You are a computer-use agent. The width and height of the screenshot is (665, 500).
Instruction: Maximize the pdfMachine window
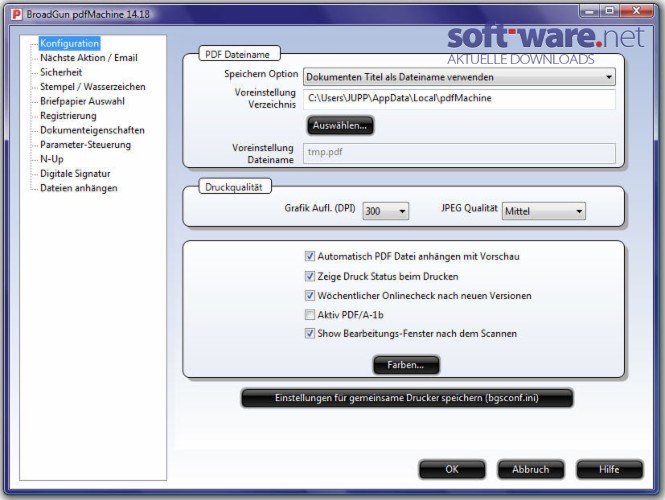[610, 11]
